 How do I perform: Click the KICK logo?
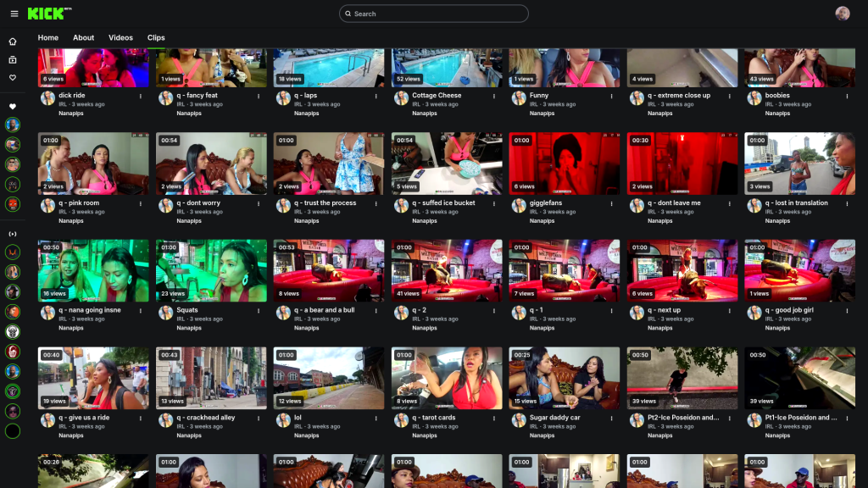(47, 14)
